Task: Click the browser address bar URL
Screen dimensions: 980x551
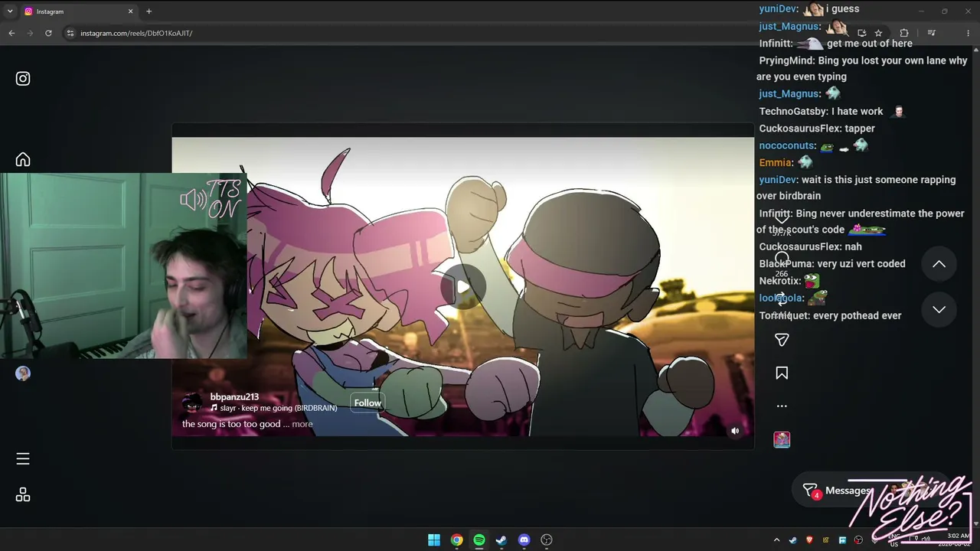Action: 136,34
